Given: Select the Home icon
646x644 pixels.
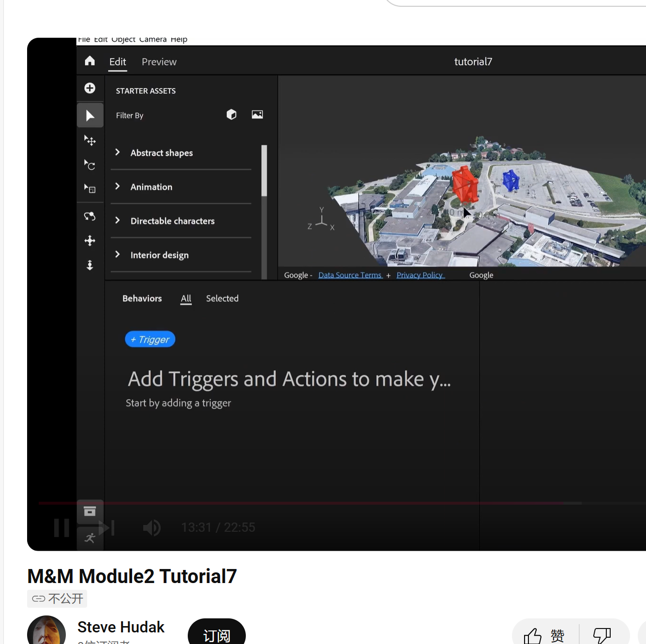Looking at the screenshot, I should [x=90, y=60].
